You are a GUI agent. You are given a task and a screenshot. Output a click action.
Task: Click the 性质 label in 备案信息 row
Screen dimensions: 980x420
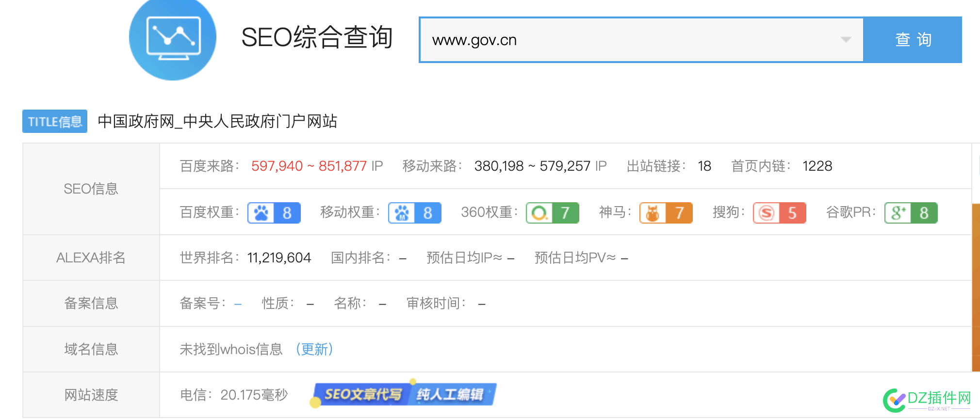278,304
